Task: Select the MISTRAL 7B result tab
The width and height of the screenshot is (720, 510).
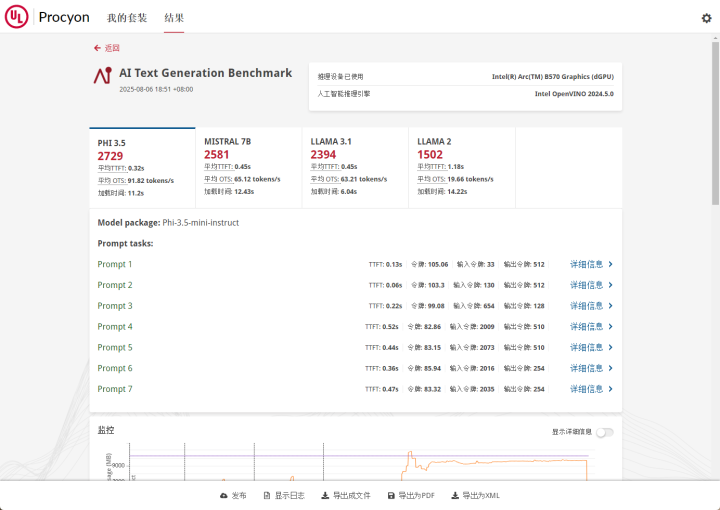Action: 249,168
